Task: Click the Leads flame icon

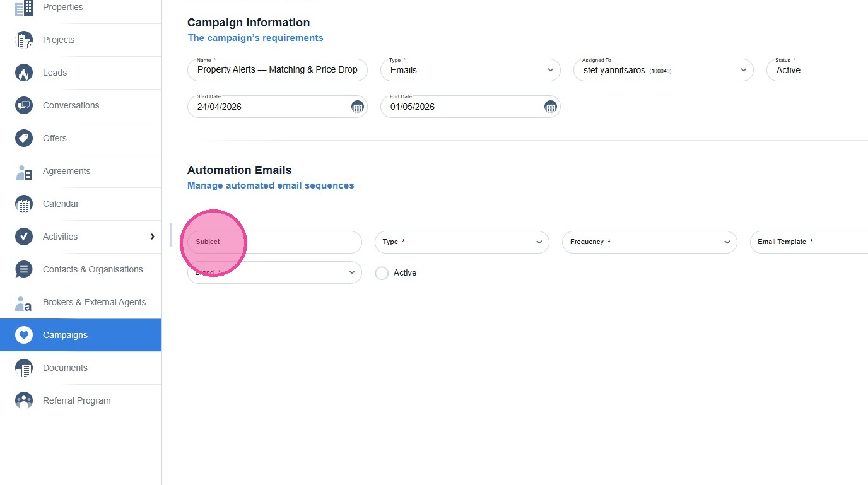Action: [x=24, y=73]
